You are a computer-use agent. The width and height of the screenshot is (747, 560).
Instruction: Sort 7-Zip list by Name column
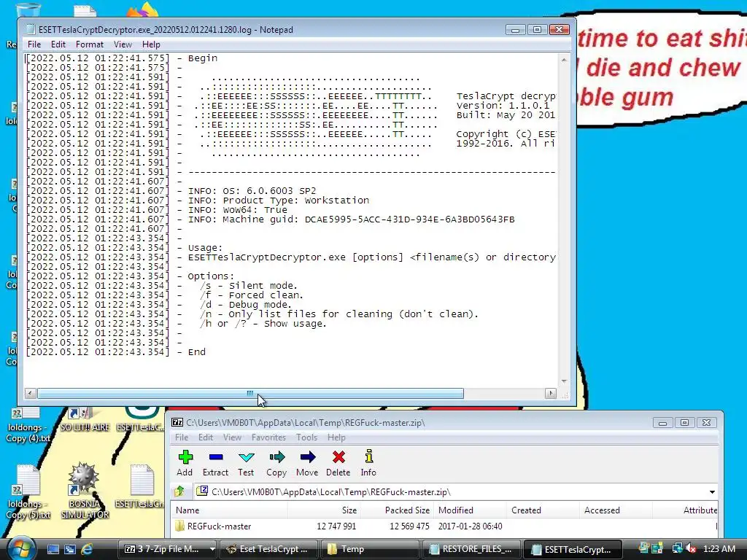tap(228, 510)
